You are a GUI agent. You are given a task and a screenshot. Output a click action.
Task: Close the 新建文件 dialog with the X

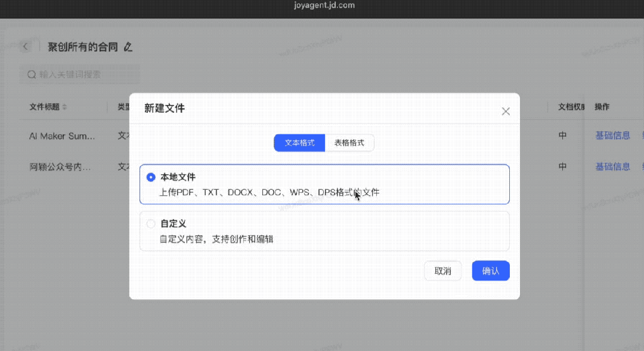click(506, 111)
